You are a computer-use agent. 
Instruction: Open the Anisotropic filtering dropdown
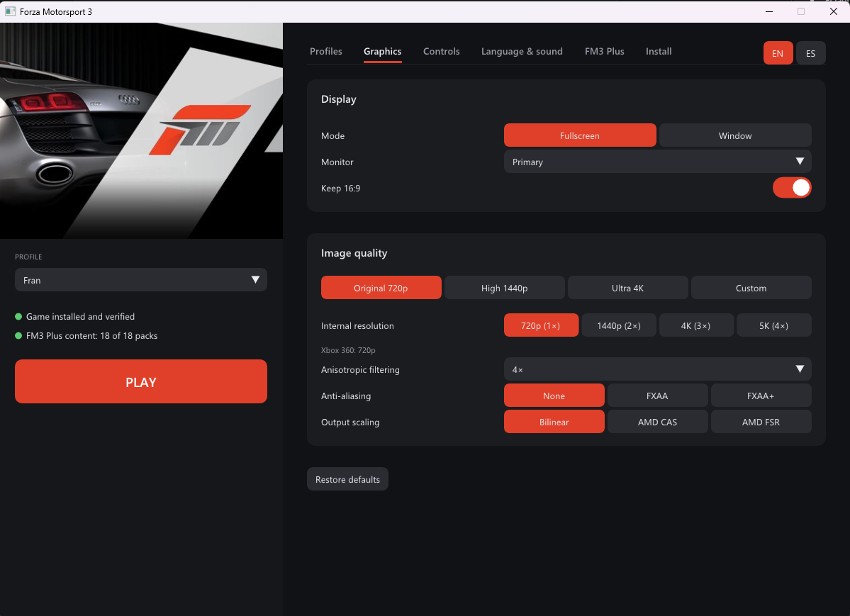[658, 369]
